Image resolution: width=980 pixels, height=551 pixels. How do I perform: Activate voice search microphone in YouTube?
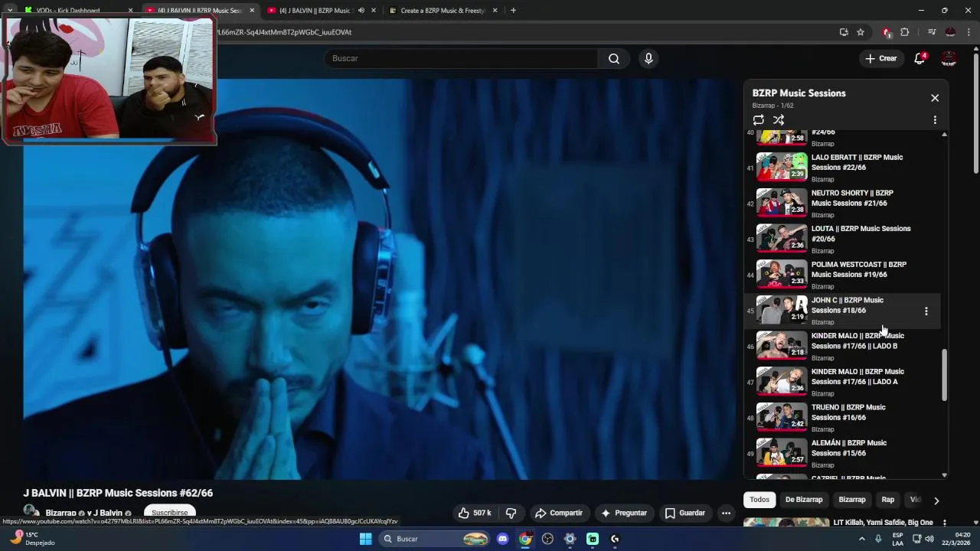coord(648,59)
